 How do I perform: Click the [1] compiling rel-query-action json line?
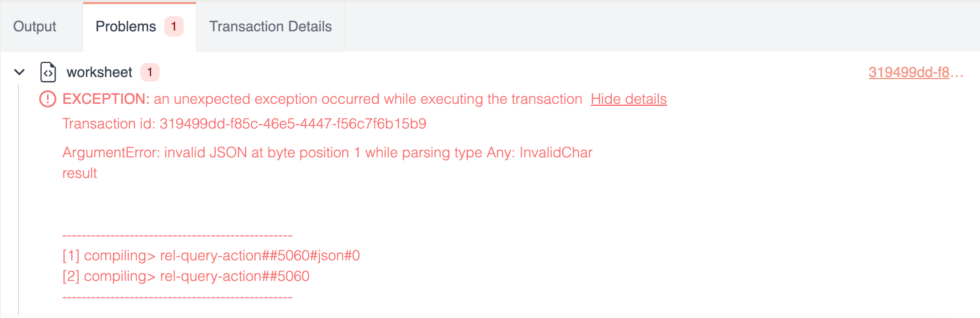211,255
